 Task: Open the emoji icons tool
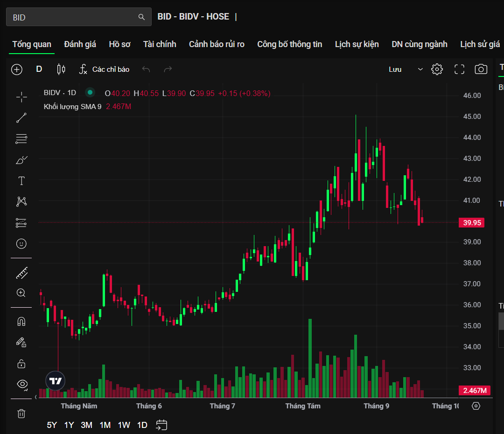coord(21,244)
